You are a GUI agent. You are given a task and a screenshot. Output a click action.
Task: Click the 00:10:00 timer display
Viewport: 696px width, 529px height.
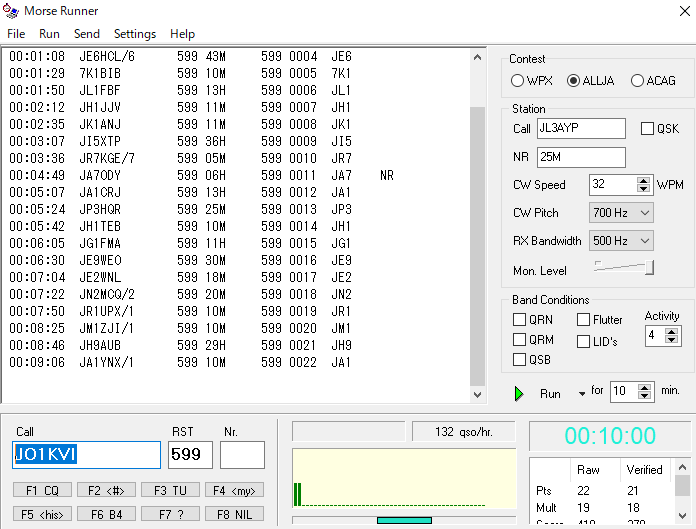click(x=610, y=435)
